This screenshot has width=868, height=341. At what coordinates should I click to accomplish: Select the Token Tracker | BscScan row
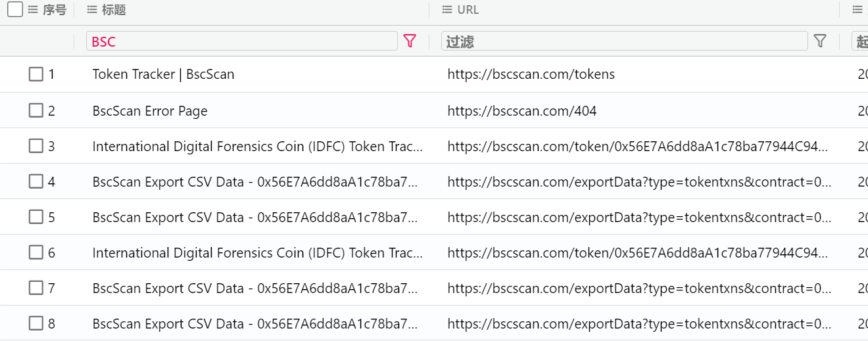[x=163, y=74]
